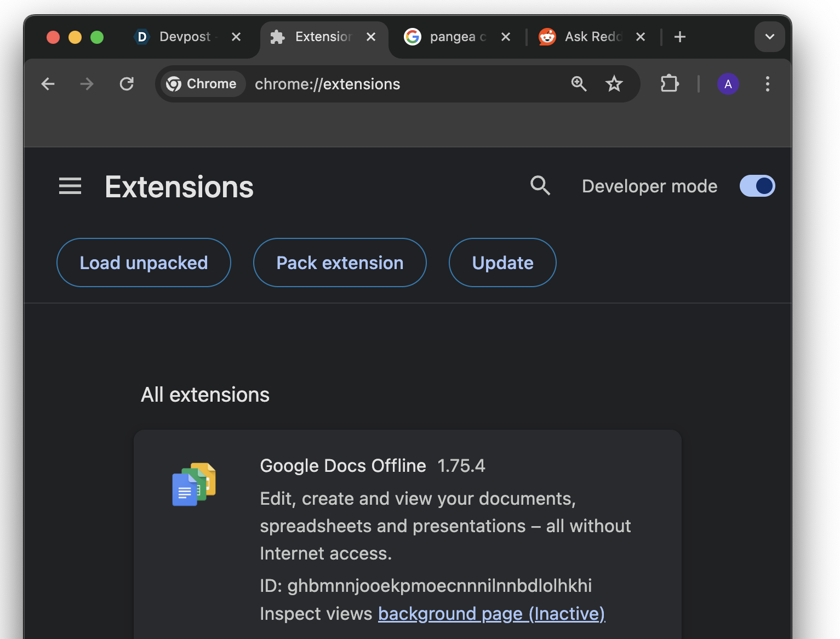This screenshot has height=639, width=840.
Task: Click Pack extension button
Action: pos(340,263)
